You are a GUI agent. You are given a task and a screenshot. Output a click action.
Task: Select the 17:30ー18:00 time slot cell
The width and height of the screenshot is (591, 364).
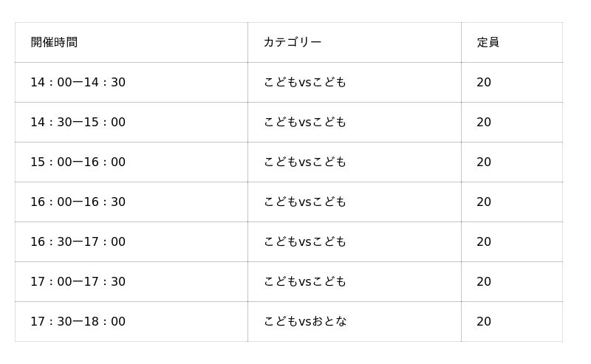point(131,321)
